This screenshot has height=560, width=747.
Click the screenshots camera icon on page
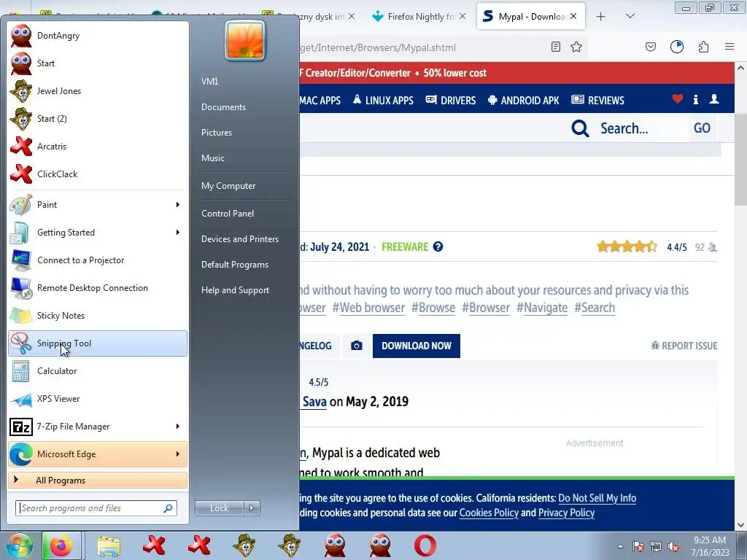click(356, 346)
